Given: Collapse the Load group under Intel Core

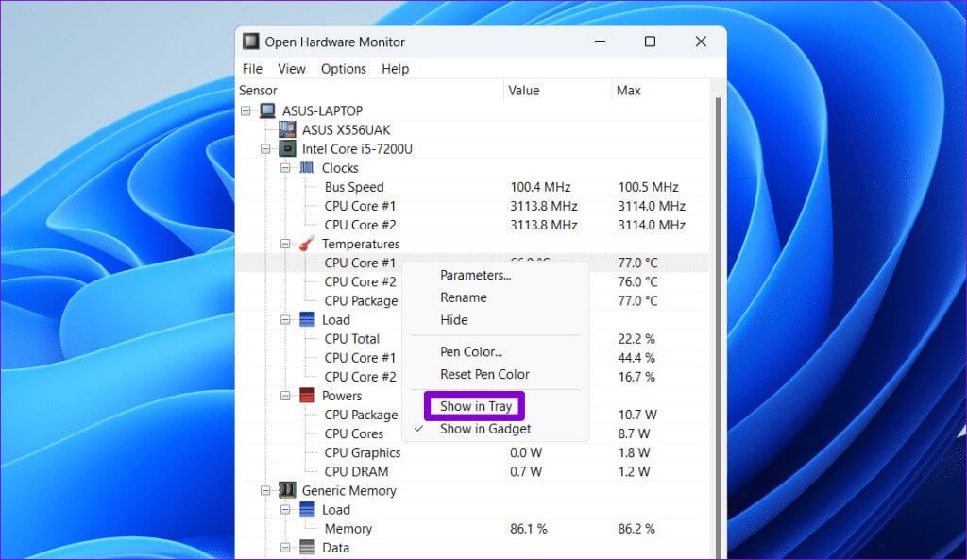Looking at the screenshot, I should point(285,319).
